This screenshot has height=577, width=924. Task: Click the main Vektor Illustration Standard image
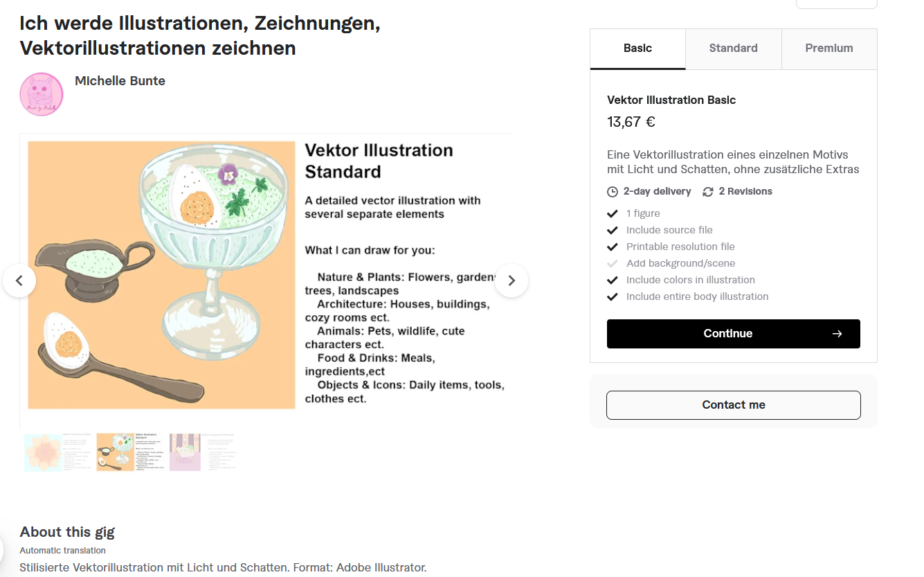(x=266, y=275)
